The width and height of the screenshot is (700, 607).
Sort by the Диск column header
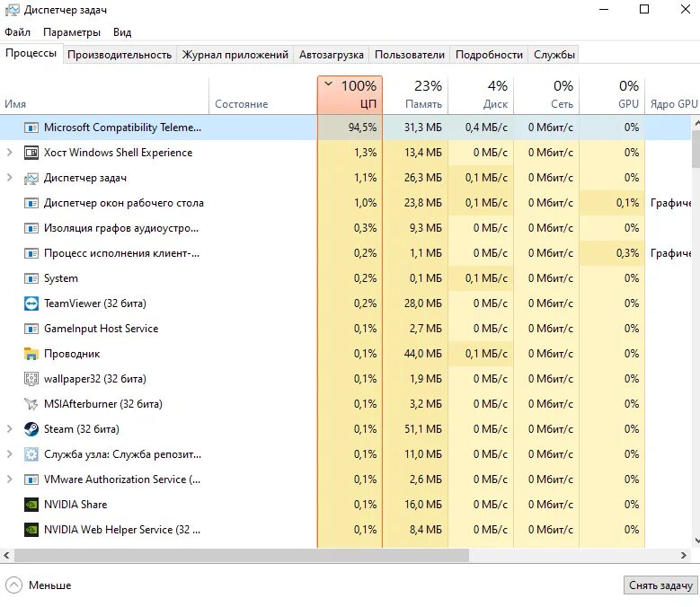coord(481,94)
